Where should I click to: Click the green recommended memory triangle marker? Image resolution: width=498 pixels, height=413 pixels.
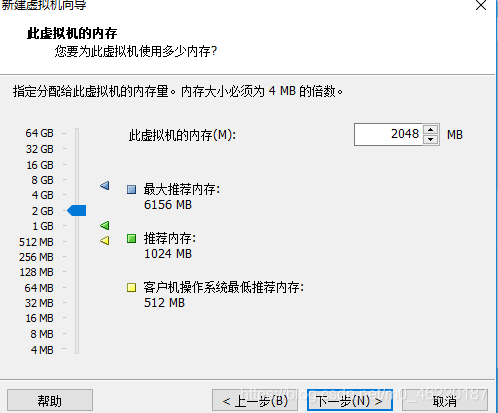(x=105, y=226)
